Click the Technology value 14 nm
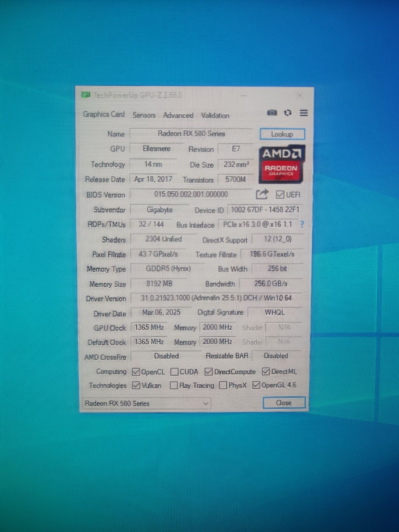The width and height of the screenshot is (399, 532). point(153,164)
